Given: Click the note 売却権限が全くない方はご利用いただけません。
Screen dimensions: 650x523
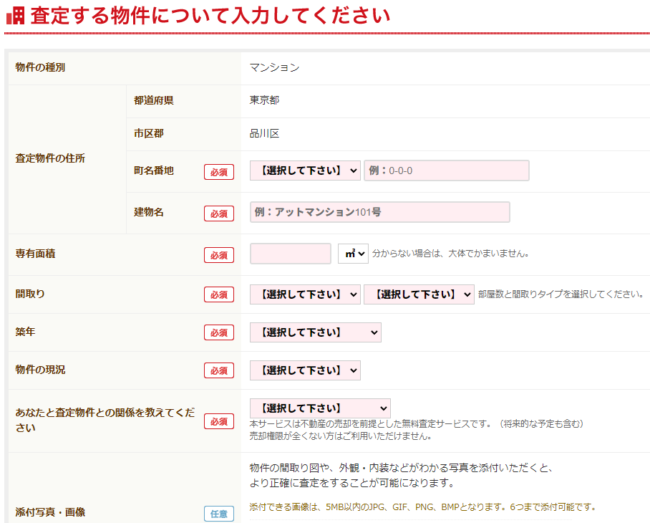Looking at the screenshot, I should (341, 436).
